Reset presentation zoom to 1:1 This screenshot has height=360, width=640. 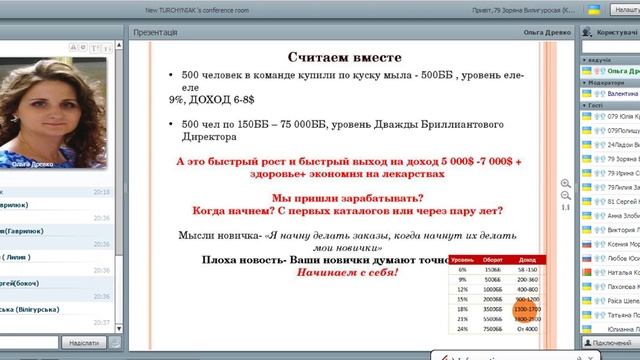click(x=565, y=208)
